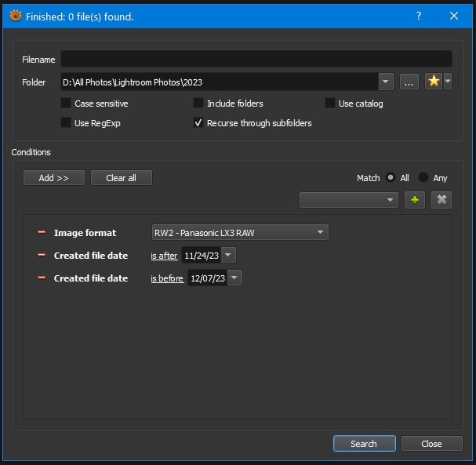Screen dimensions: 476x465
Task: Enable the Use catalog checkbox
Action: tap(329, 103)
